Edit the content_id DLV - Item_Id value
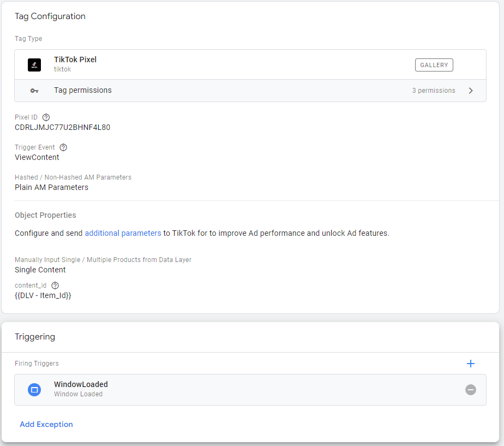 pos(44,295)
